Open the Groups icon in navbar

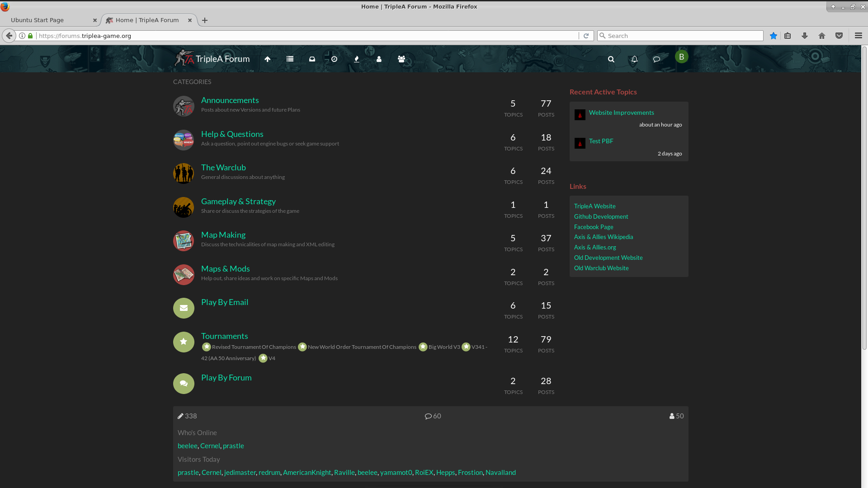tap(401, 59)
